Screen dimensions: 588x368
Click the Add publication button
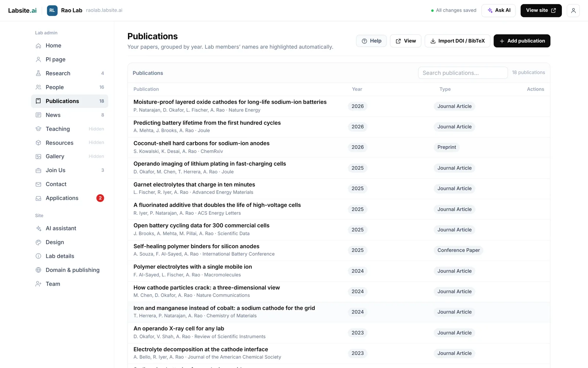(x=522, y=41)
